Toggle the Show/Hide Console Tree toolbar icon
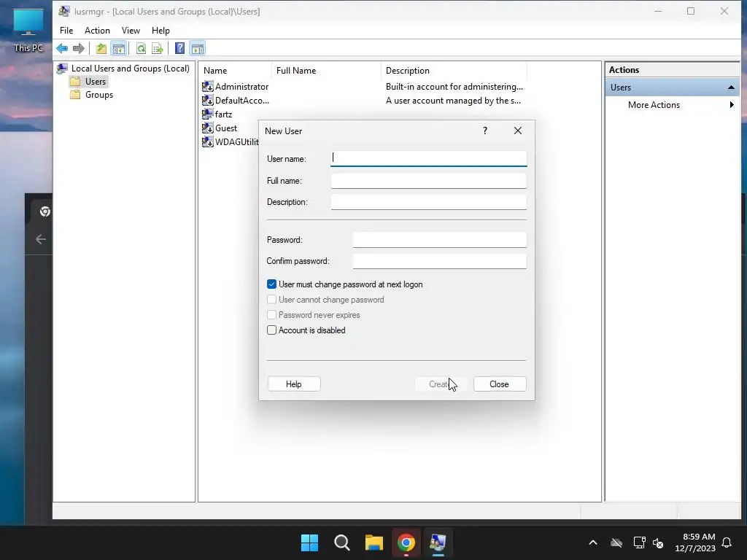 [119, 48]
